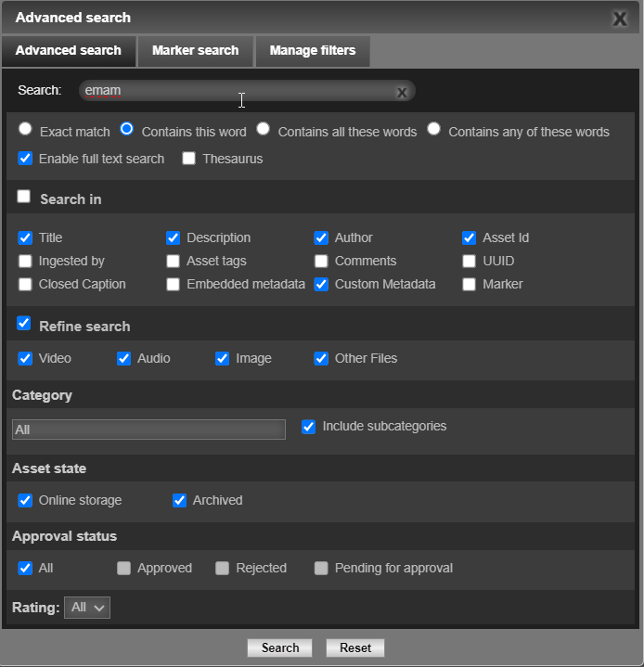Uncheck the Video file type
This screenshot has width=644, height=667.
point(25,359)
